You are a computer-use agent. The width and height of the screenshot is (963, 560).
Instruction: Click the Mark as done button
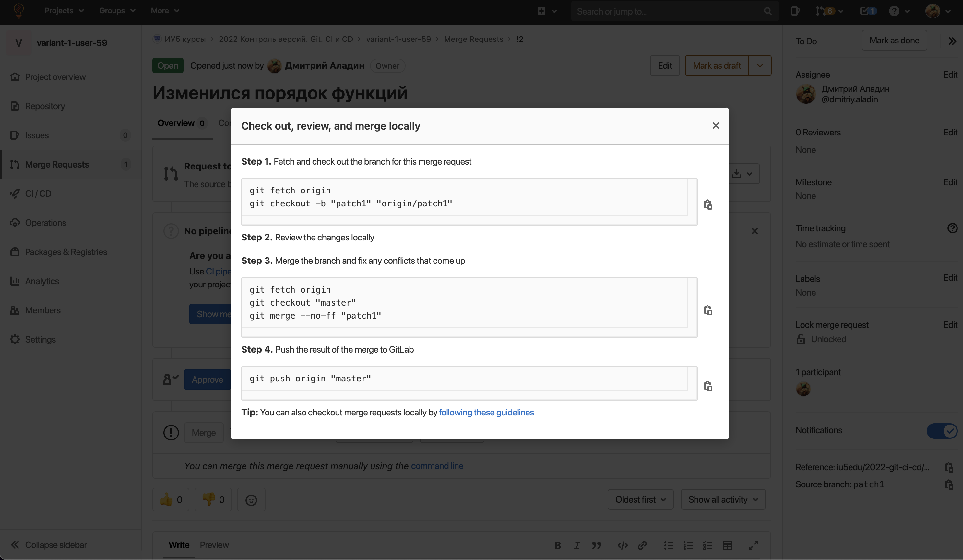(x=894, y=40)
